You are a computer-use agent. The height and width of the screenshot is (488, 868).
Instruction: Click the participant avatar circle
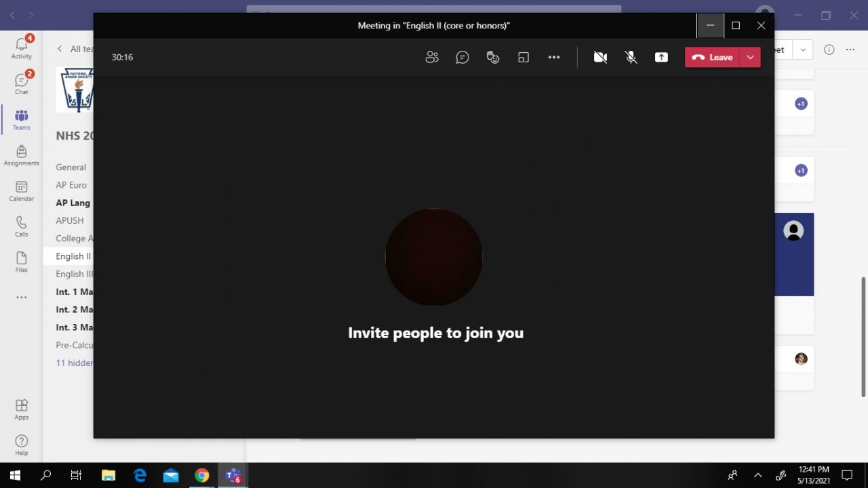pyautogui.click(x=434, y=257)
